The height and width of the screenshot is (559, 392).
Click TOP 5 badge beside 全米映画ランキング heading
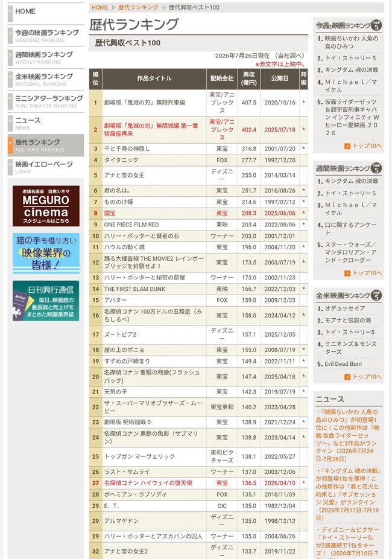(376, 295)
